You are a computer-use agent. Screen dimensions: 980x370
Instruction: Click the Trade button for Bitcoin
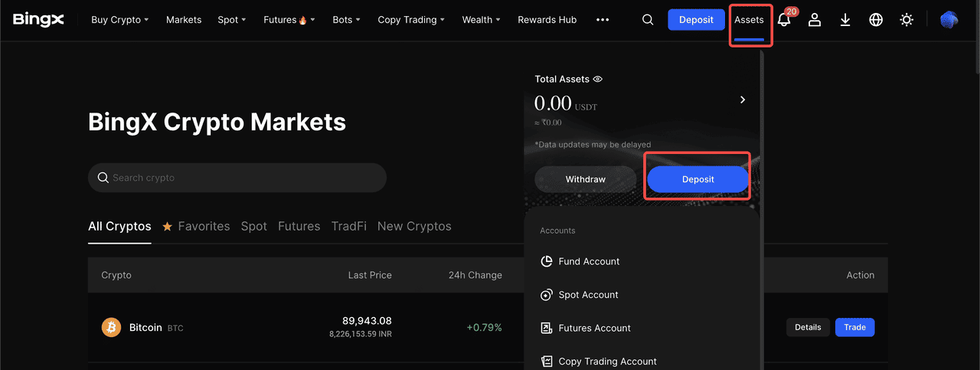[854, 327]
